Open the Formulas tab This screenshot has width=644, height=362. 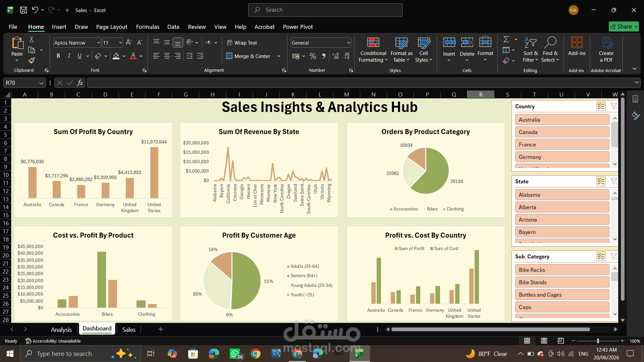(148, 27)
